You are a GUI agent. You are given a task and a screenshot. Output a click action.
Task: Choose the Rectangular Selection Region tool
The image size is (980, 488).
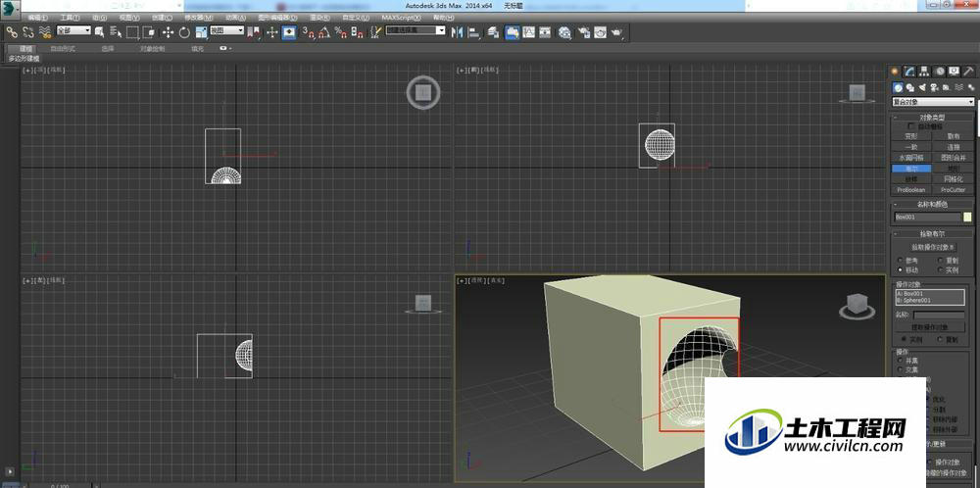(132, 32)
